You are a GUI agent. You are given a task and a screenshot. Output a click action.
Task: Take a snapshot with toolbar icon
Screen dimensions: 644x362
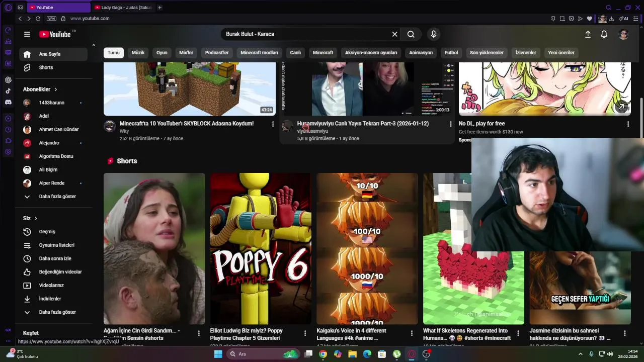click(x=562, y=19)
